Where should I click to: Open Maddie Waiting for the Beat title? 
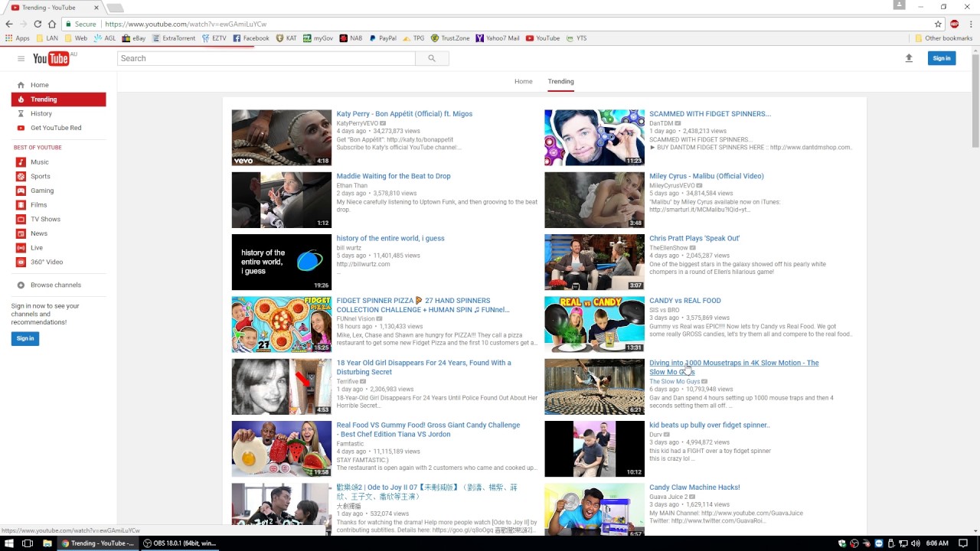394,176
